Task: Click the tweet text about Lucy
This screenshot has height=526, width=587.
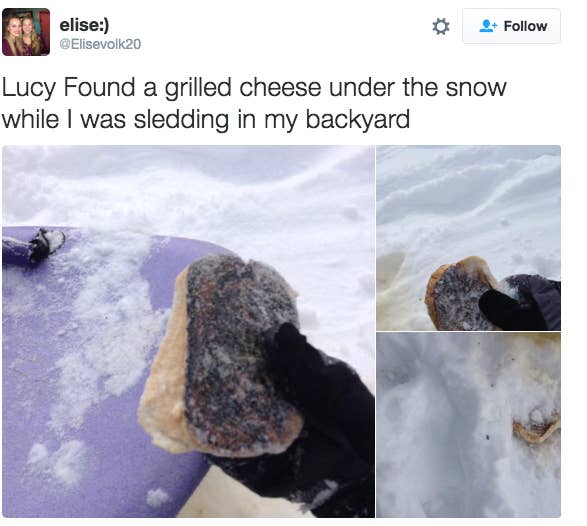Action: coord(254,103)
